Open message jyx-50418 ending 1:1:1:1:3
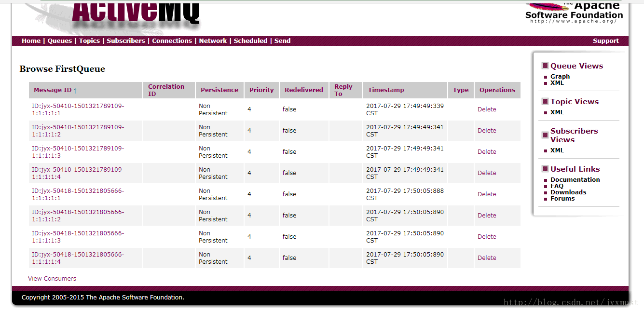 point(78,237)
